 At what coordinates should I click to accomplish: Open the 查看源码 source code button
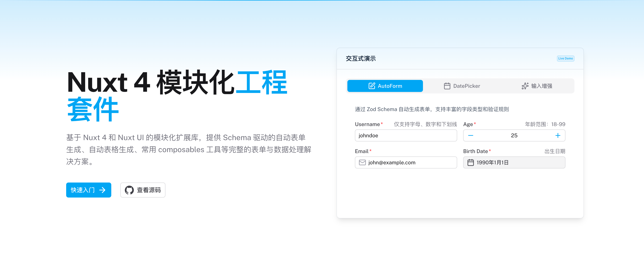(143, 190)
